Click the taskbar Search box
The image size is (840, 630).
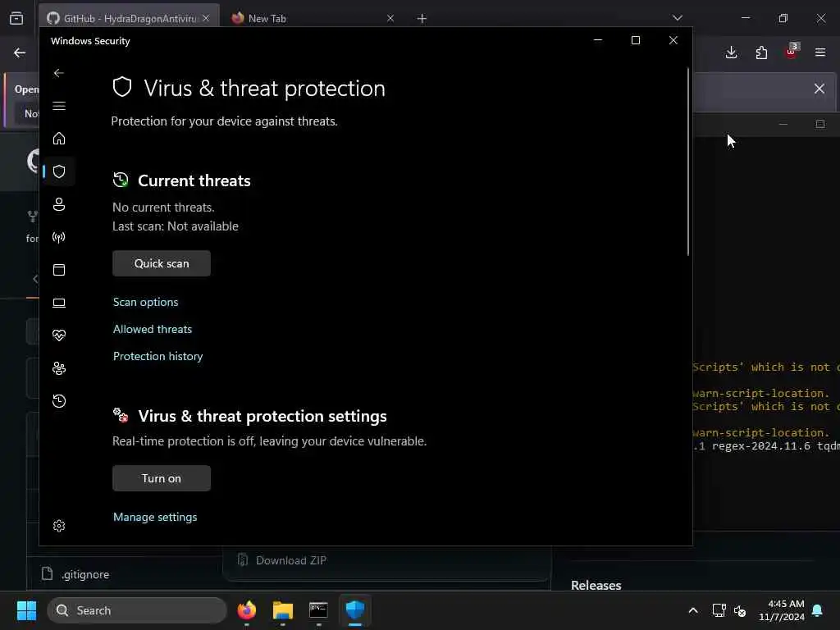(137, 610)
